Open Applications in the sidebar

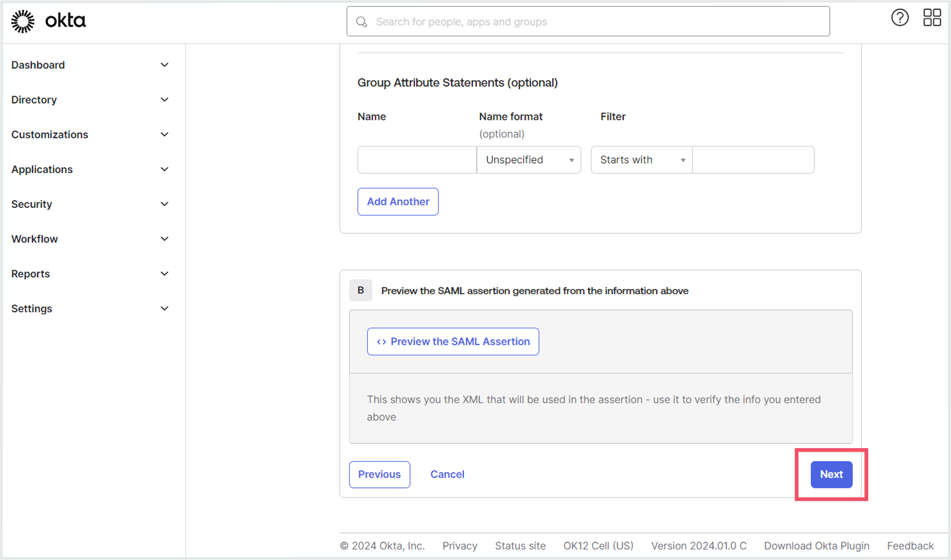pos(90,169)
